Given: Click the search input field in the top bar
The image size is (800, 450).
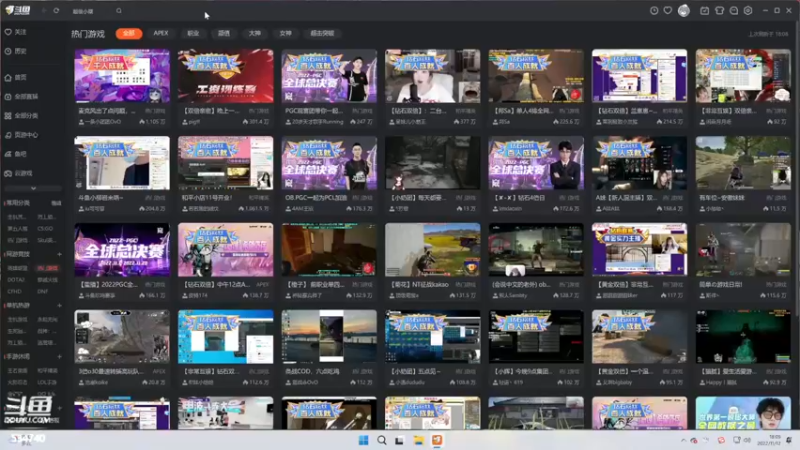Looking at the screenshot, I should (92, 11).
